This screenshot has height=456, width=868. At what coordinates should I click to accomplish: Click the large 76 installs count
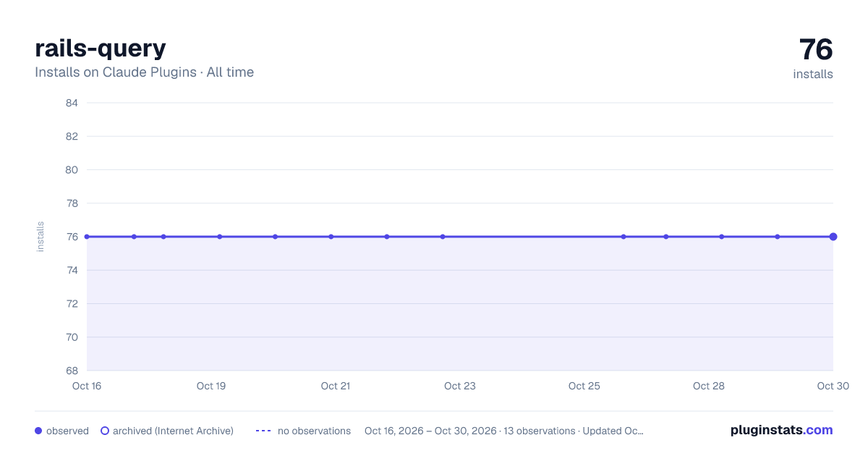coord(816,50)
